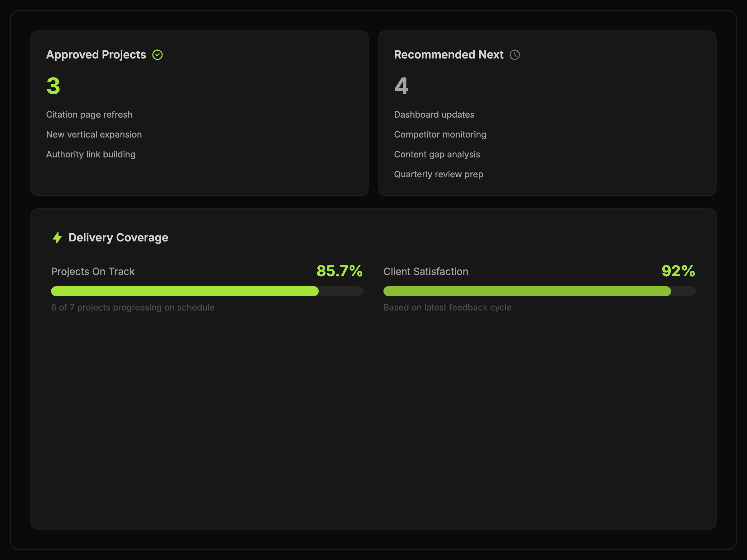Click the lightning bolt Delivery Coverage icon
The width and height of the screenshot is (747, 560).
point(57,238)
